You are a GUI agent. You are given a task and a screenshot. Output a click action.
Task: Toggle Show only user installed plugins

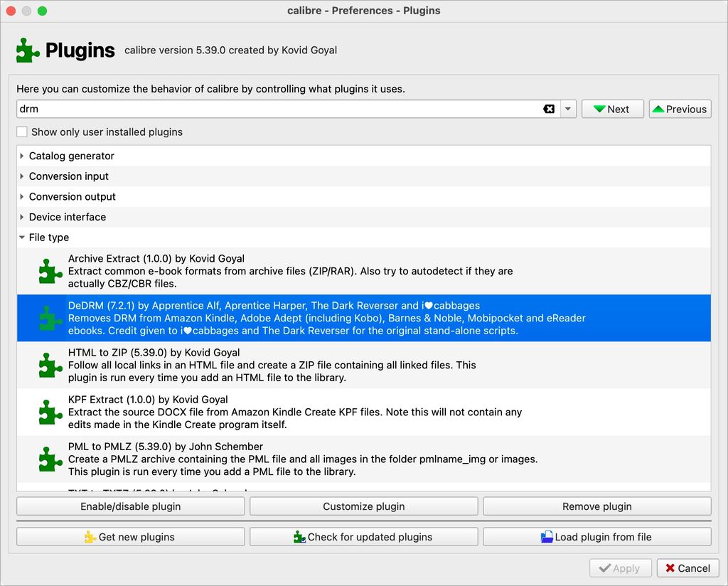pyautogui.click(x=23, y=132)
